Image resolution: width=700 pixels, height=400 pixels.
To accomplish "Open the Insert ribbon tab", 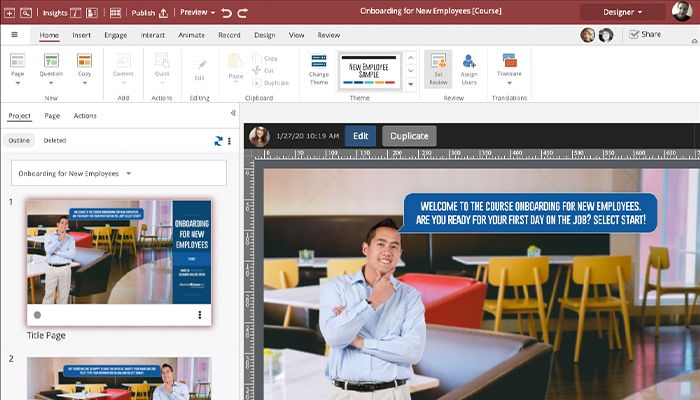I will point(82,34).
